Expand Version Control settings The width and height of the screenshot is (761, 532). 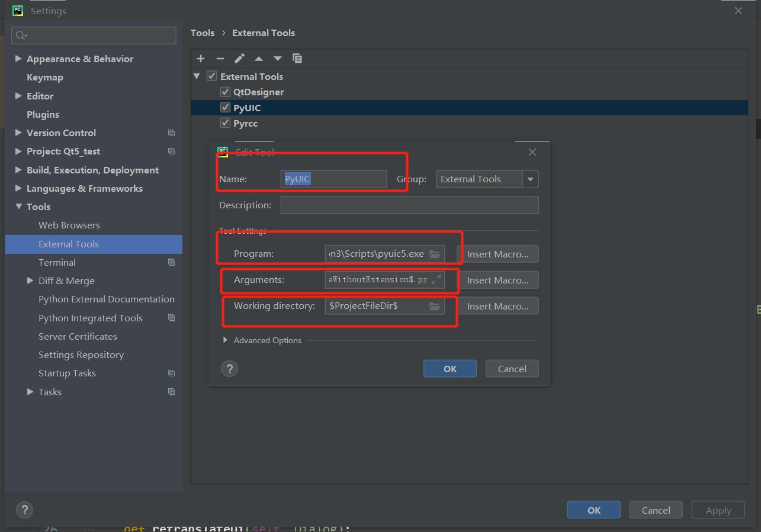click(18, 133)
